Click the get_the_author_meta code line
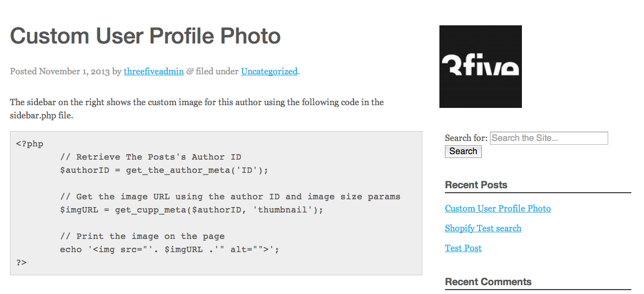The image size is (644, 294). click(x=164, y=171)
